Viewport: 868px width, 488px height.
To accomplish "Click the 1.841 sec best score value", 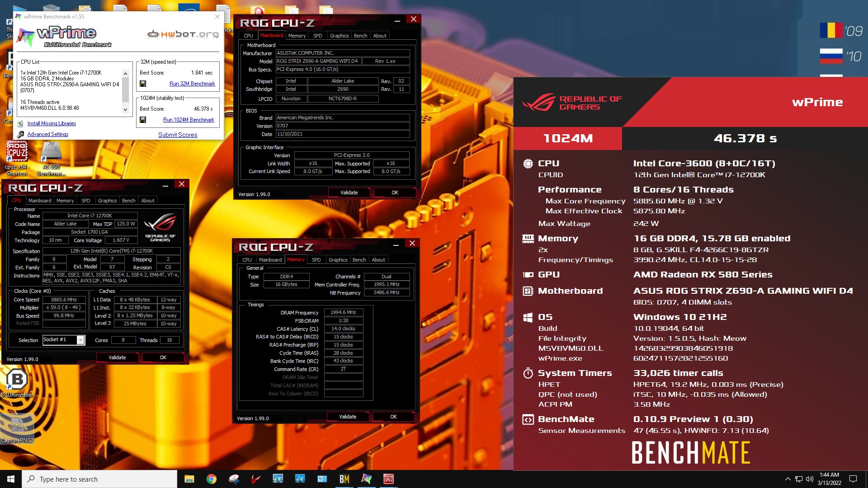I will pos(202,73).
